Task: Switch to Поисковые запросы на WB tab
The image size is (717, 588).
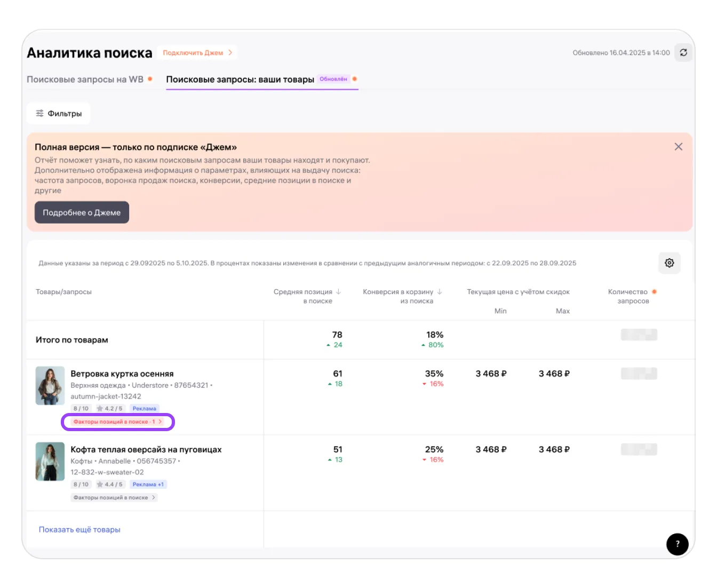Action: pyautogui.click(x=85, y=80)
